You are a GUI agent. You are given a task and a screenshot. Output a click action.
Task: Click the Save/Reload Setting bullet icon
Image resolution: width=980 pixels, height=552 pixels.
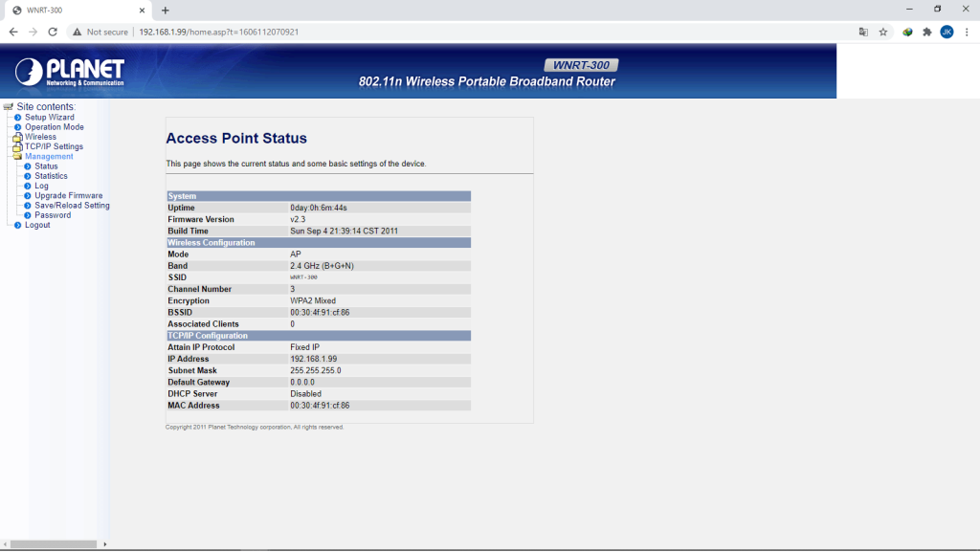click(28, 206)
